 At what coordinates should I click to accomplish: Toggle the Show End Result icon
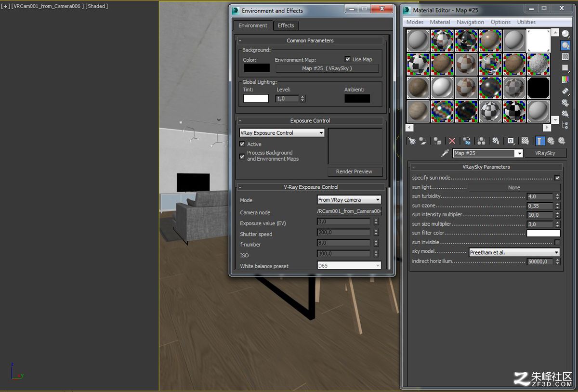tap(540, 141)
